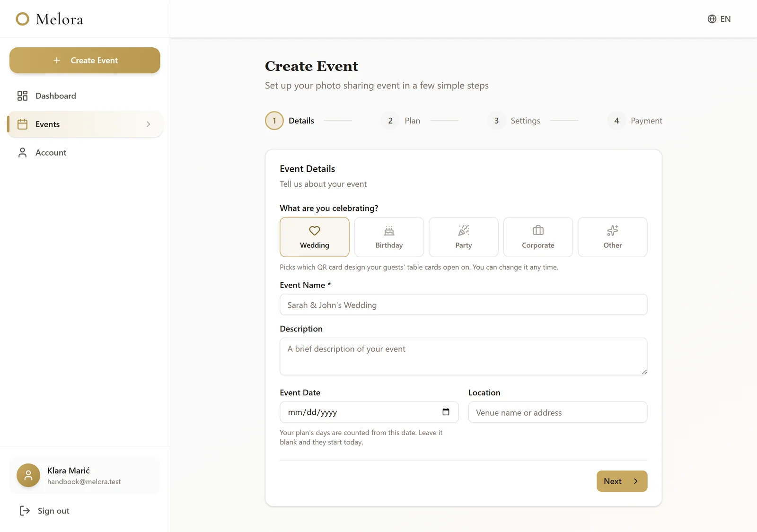Click the What are you celebrating label
The width and height of the screenshot is (757, 532).
click(x=329, y=208)
